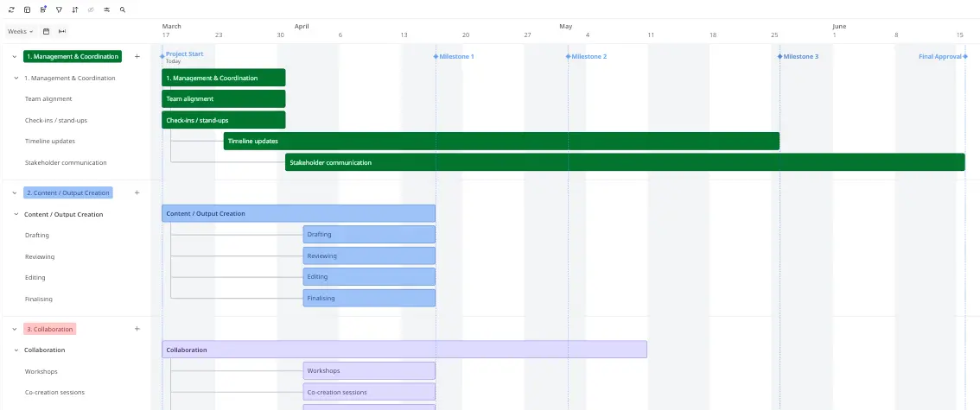Select the blue Editing bar
The image size is (980, 410).
[x=369, y=276]
